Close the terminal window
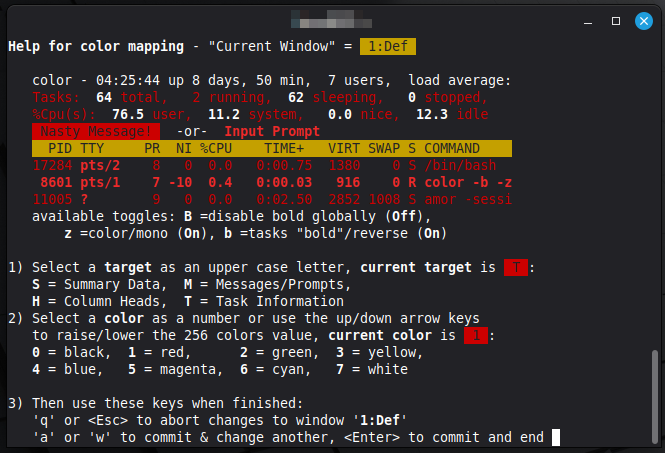The width and height of the screenshot is (665, 453). point(643,20)
